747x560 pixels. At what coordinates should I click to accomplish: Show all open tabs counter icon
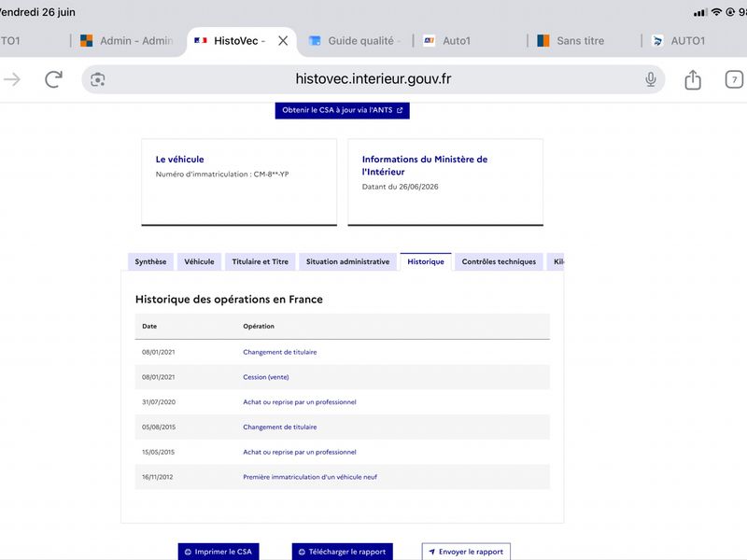coord(734,79)
